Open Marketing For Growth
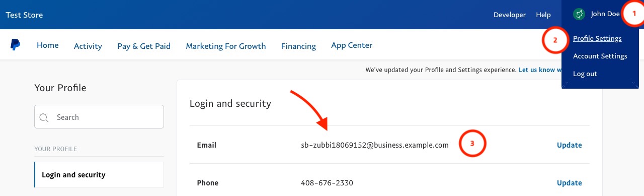This screenshot has height=196, width=644. [x=226, y=46]
